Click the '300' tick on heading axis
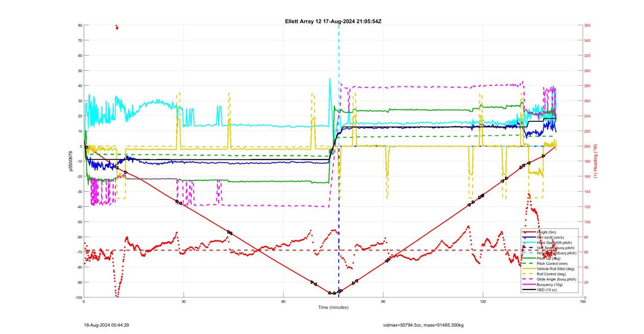The height and width of the screenshot is (334, 644). click(x=588, y=71)
